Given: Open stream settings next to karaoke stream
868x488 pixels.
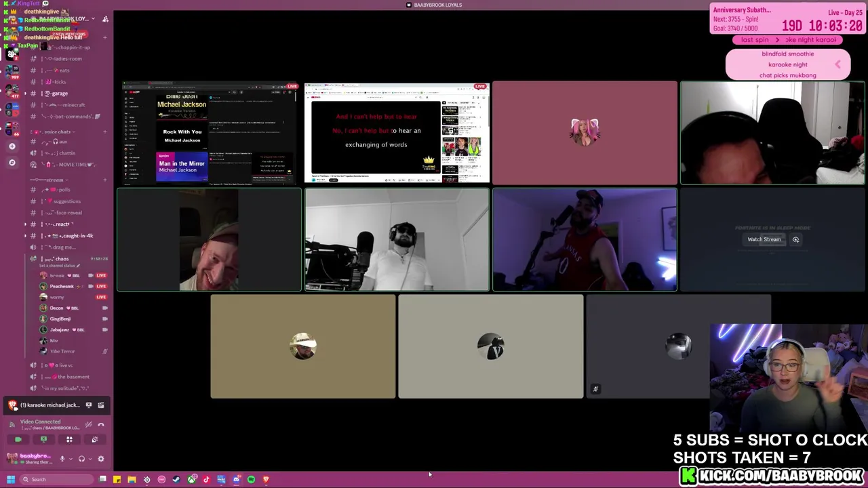Looking at the screenshot, I should click(101, 405).
